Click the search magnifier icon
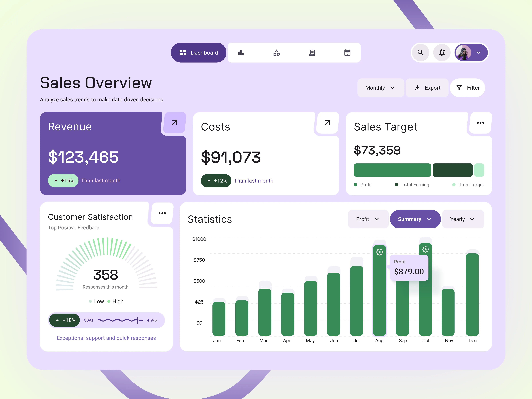Viewport: 532px width, 399px height. pos(420,52)
